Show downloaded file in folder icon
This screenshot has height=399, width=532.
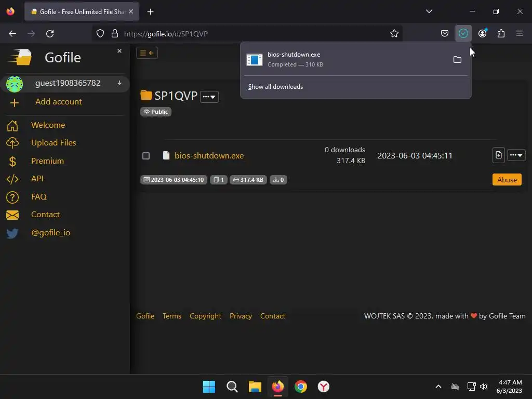[457, 60]
